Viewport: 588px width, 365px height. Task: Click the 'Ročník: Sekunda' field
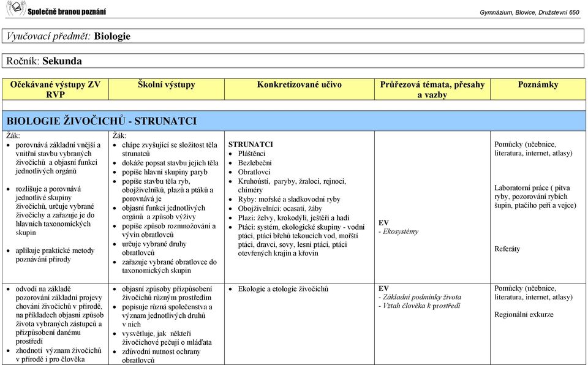(x=293, y=61)
